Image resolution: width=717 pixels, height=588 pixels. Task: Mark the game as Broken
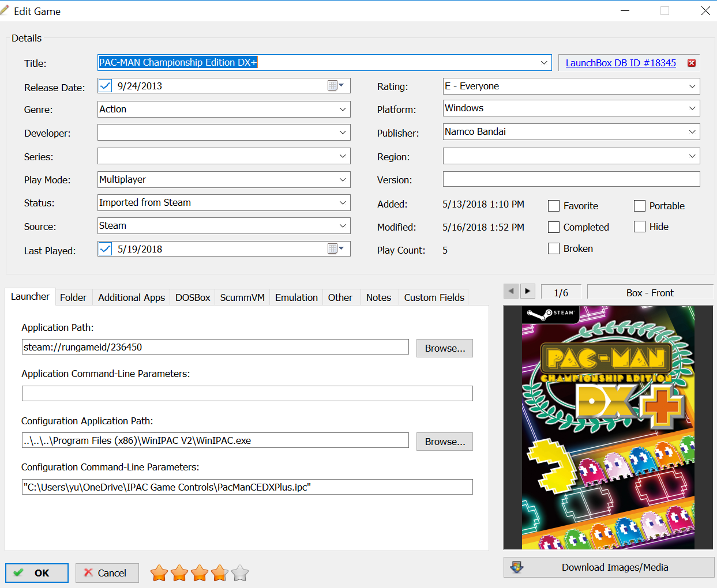coord(554,248)
